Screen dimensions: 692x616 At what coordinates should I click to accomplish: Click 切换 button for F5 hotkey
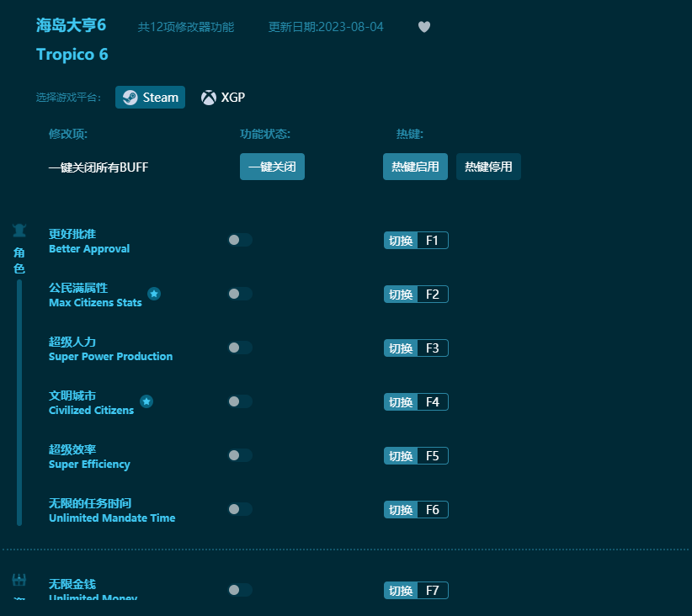tap(401, 456)
